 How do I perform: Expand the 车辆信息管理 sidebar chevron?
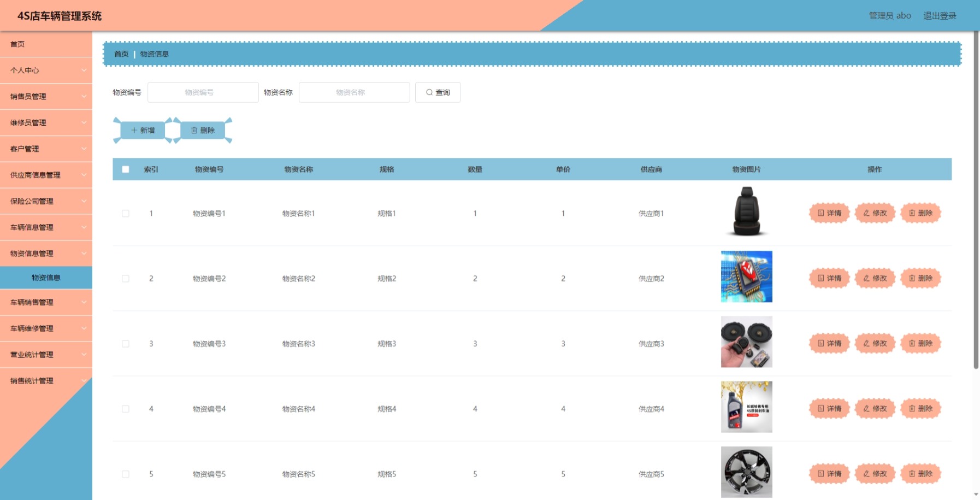click(84, 227)
